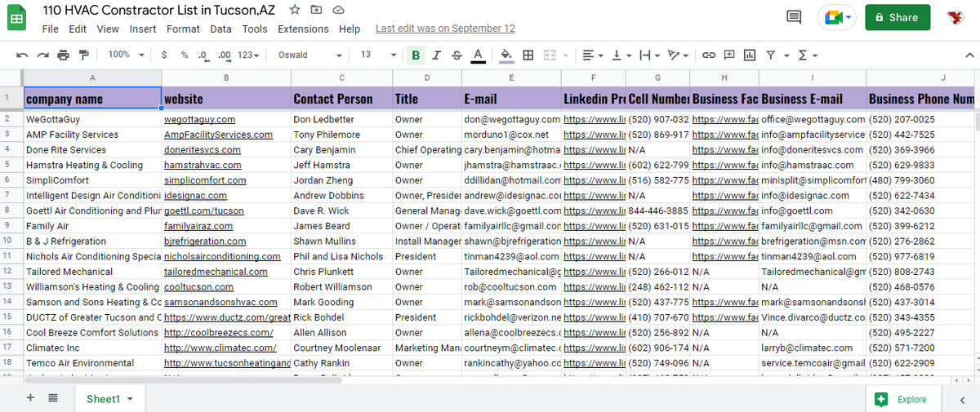This screenshot has height=412, width=980.
Task: Open horizontal align dropdown
Action: point(591,55)
